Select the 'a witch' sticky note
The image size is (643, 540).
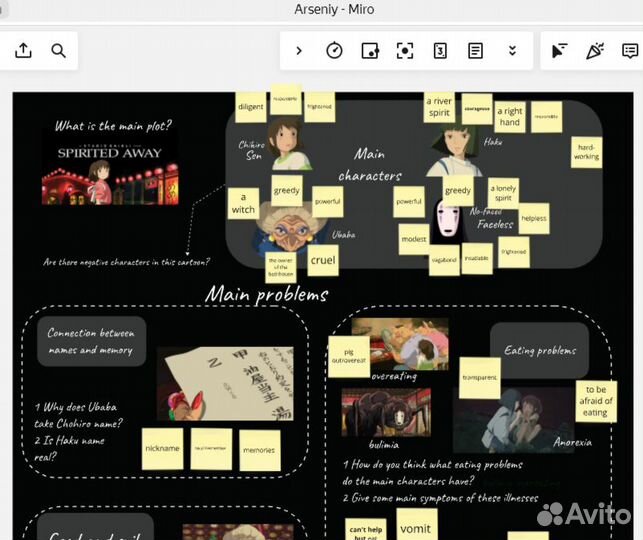pyautogui.click(x=243, y=204)
